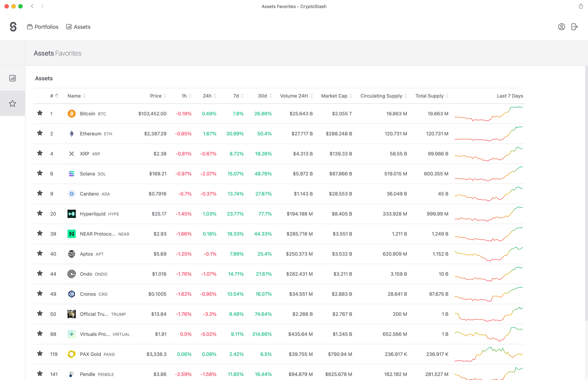The image size is (588, 380).
Task: Click the Ondo coin icon
Action: [71, 274]
